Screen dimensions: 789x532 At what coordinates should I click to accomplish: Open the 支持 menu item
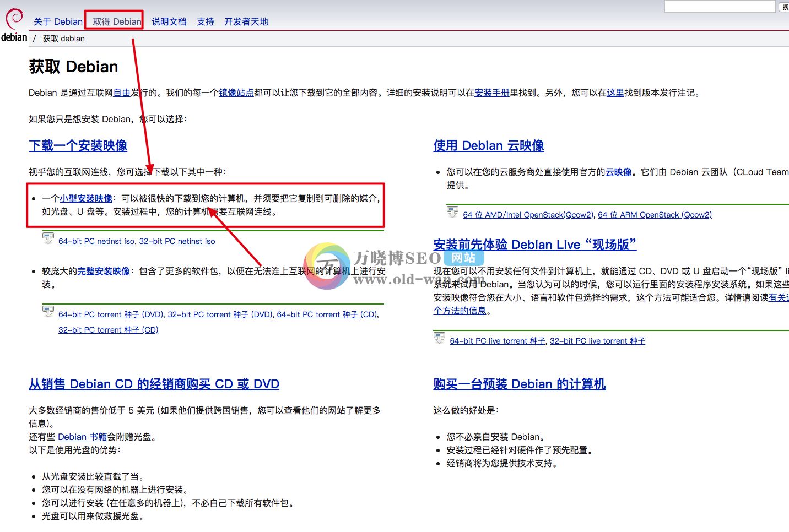click(x=206, y=21)
